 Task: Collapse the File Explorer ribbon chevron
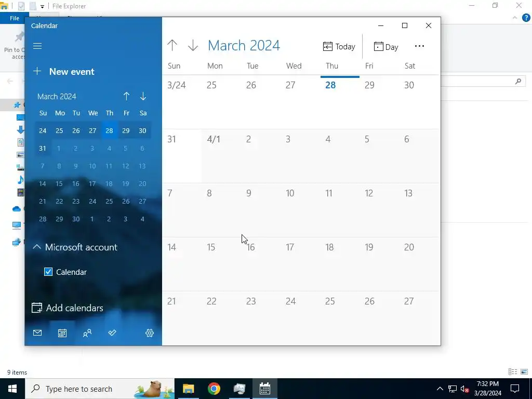pyautogui.click(x=515, y=18)
